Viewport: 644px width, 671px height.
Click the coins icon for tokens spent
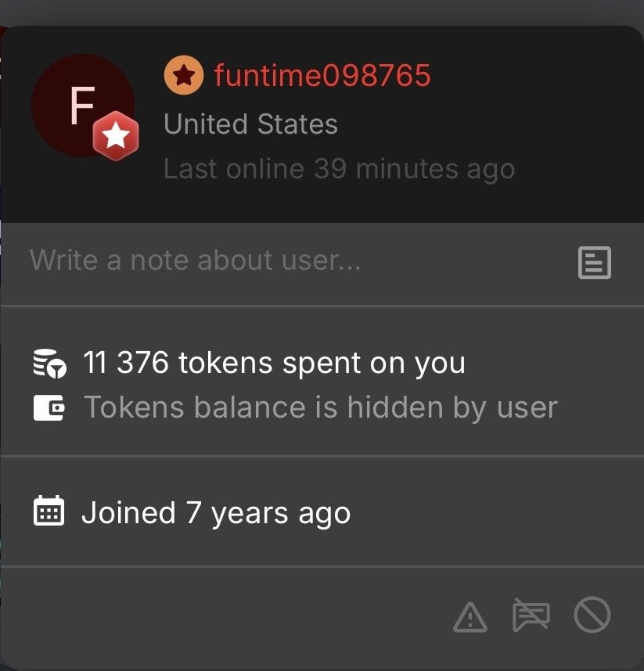tap(49, 364)
